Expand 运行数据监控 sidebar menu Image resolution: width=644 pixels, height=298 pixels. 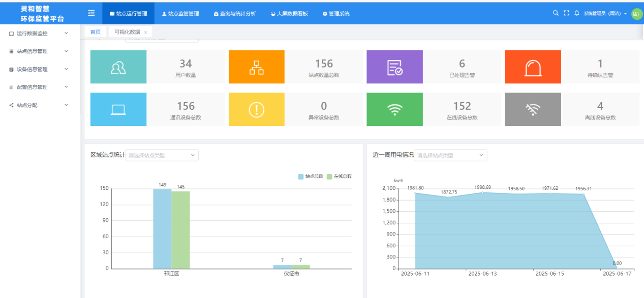pyautogui.click(x=39, y=34)
